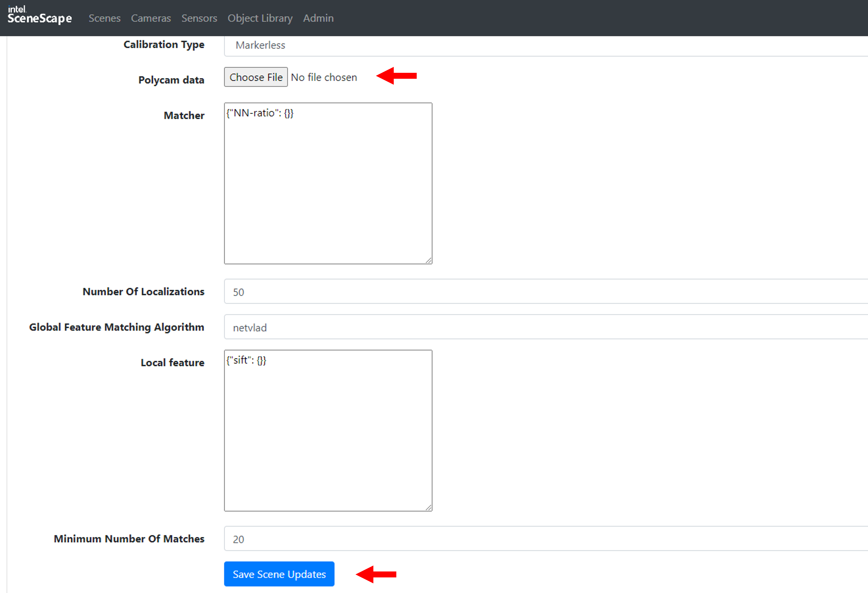Click inside the Matcher text area

click(328, 183)
